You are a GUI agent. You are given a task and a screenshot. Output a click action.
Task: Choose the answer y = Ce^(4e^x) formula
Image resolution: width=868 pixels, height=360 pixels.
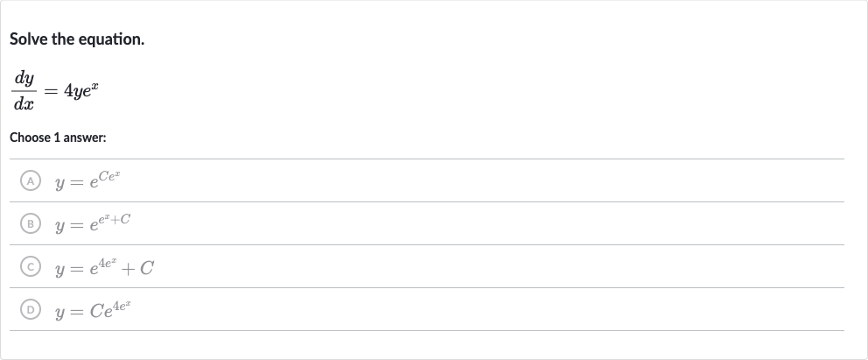(x=93, y=309)
